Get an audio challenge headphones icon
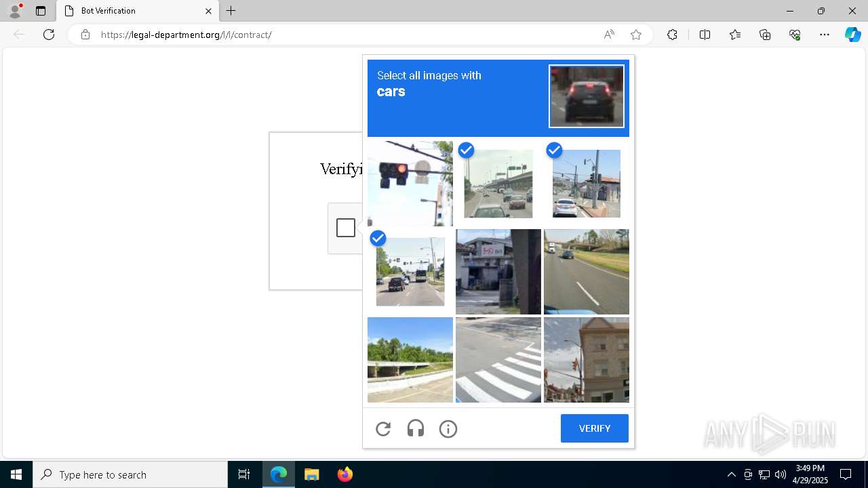The image size is (868, 488). point(416,428)
